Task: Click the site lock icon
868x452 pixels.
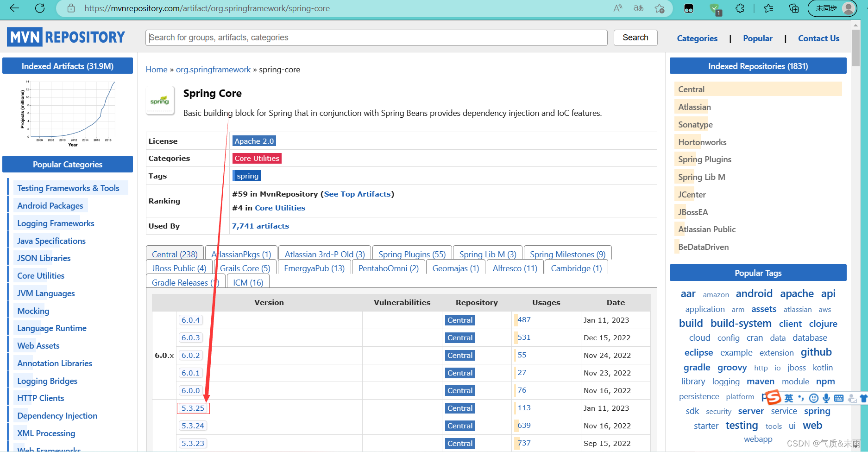Action: click(71, 8)
